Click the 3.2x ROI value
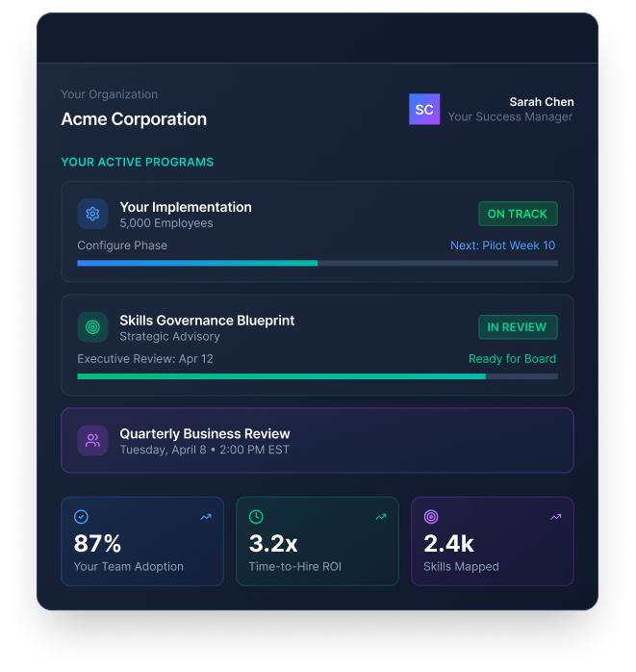 [x=273, y=543]
